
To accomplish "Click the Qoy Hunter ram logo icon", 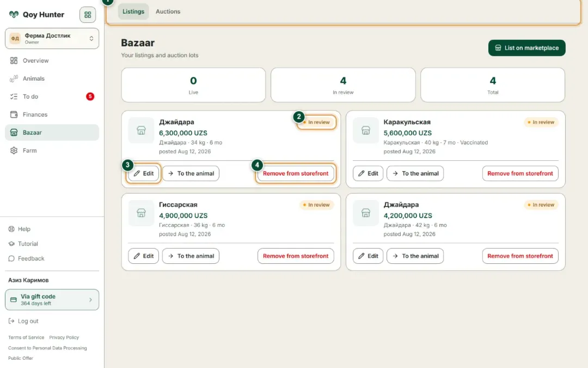I will tap(14, 15).
